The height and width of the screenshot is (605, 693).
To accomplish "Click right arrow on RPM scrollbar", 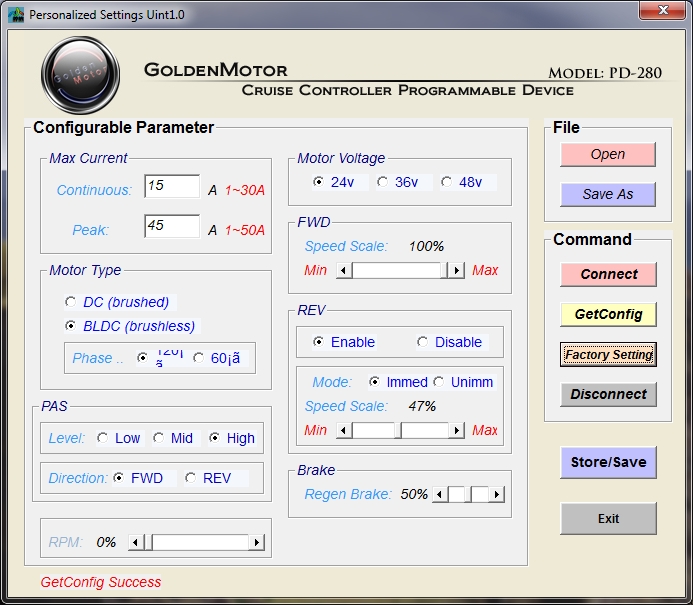I will click(257, 542).
